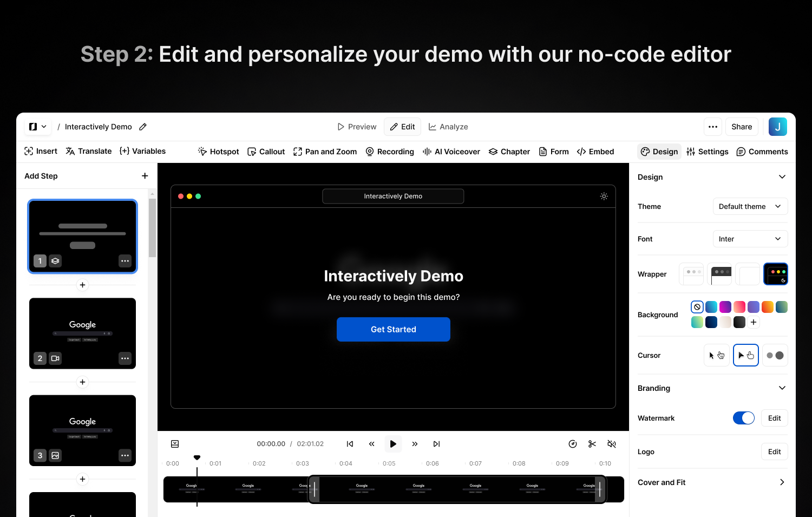Collapse the Branding section
Screen dimensions: 812x517
click(x=782, y=388)
